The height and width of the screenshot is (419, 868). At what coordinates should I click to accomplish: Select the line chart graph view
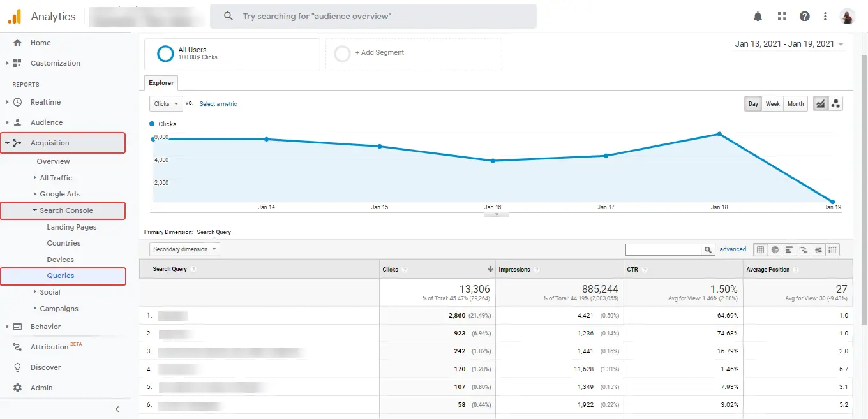(819, 103)
